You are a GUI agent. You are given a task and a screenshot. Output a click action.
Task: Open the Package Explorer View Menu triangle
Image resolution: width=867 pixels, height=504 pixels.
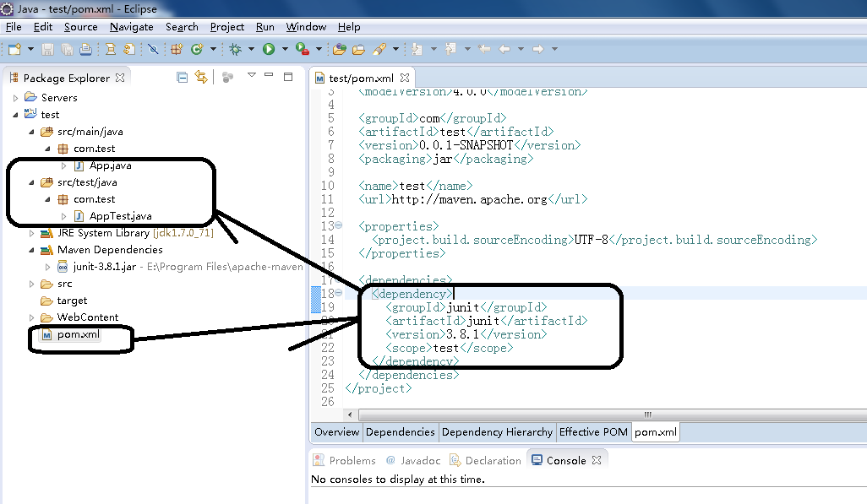(x=252, y=74)
